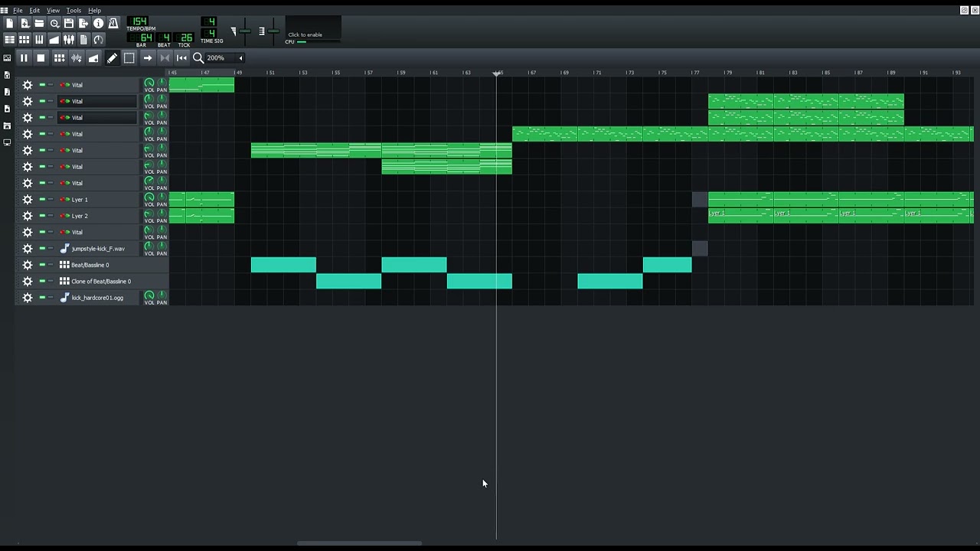
Task: Click New project from template icon
Action: click(24, 24)
